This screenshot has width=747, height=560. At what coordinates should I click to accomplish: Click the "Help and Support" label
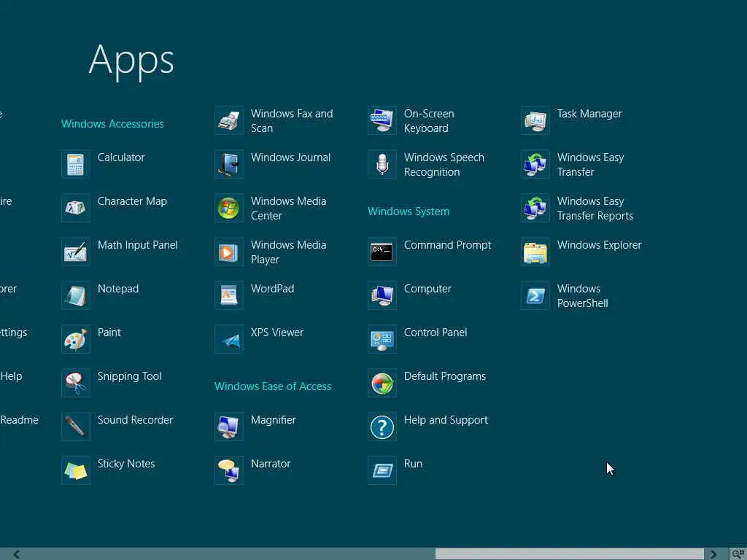[446, 421]
